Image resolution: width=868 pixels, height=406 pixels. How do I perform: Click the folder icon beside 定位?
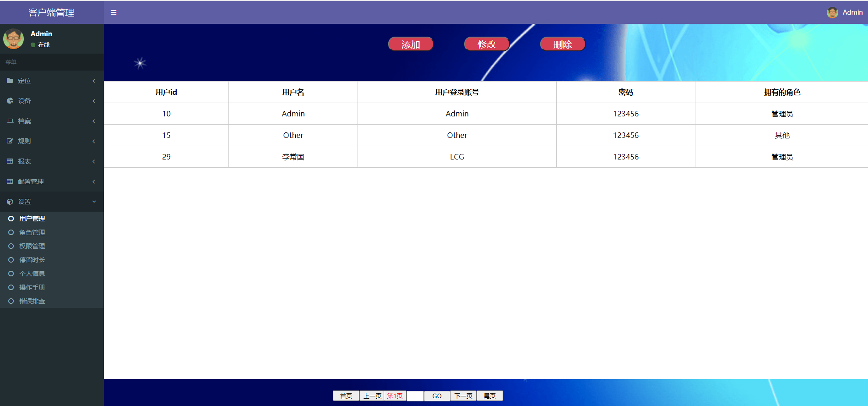click(10, 81)
